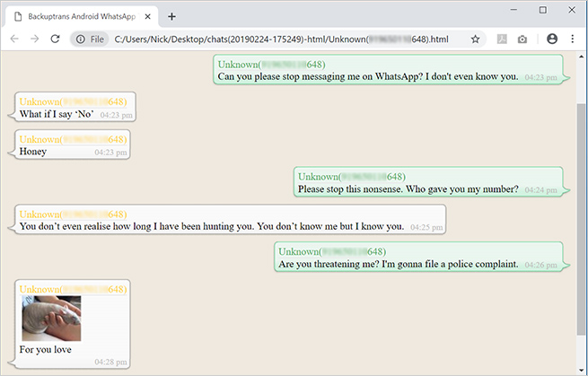Open the Chrome three-dot menu
Image resolution: width=588 pixels, height=376 pixels.
click(x=572, y=39)
